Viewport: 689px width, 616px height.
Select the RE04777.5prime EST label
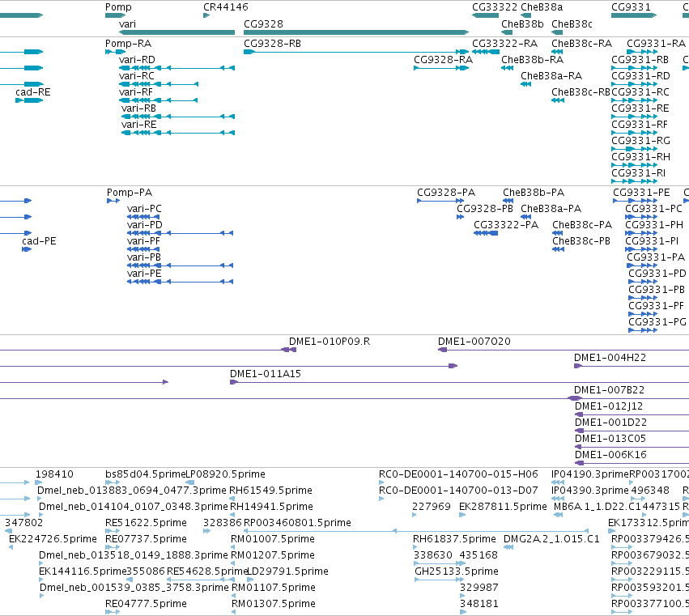[146, 604]
